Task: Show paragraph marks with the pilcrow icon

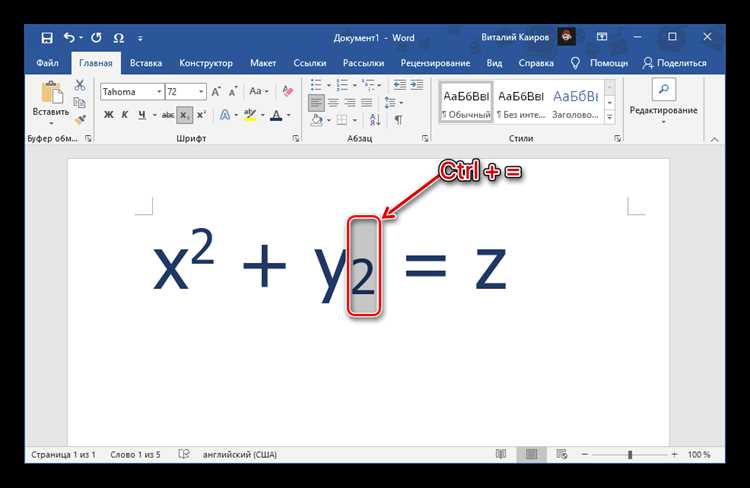Action: [398, 120]
